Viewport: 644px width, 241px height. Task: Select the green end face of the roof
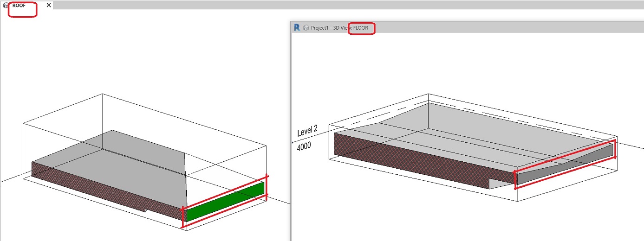coord(225,202)
